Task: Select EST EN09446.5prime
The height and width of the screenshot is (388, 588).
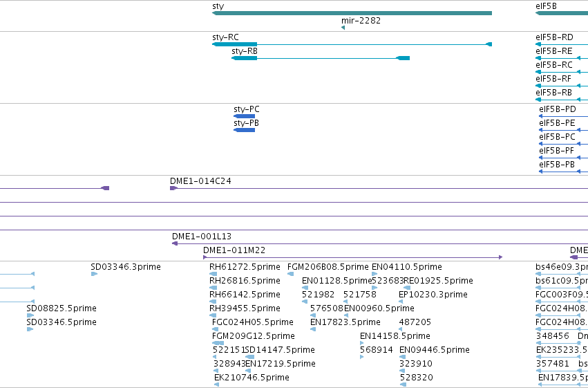Action: [435, 350]
